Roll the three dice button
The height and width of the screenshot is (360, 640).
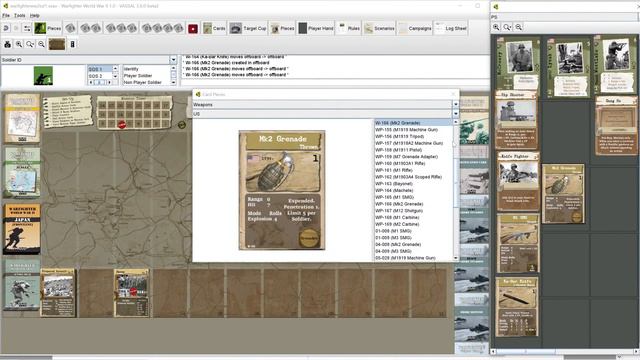121,28
